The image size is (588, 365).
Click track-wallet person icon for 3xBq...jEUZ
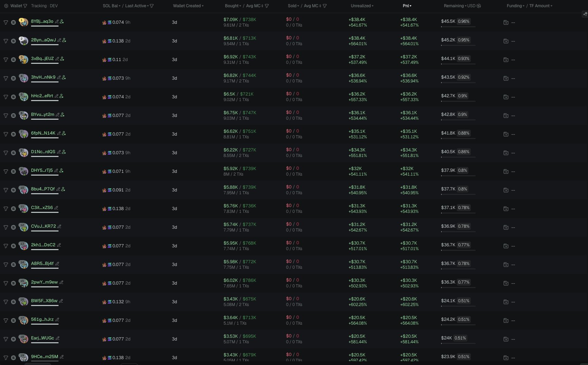tap(62, 59)
